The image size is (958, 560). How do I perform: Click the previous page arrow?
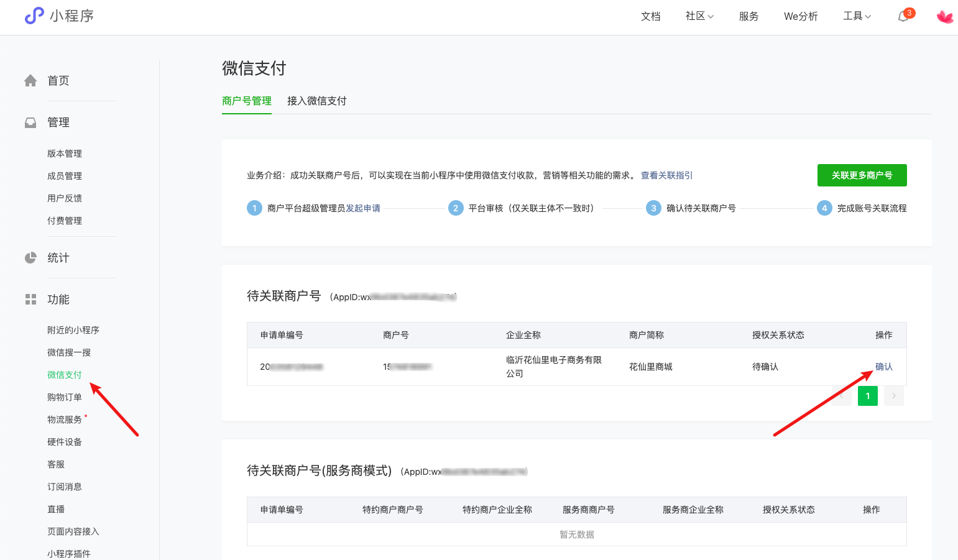click(x=842, y=396)
